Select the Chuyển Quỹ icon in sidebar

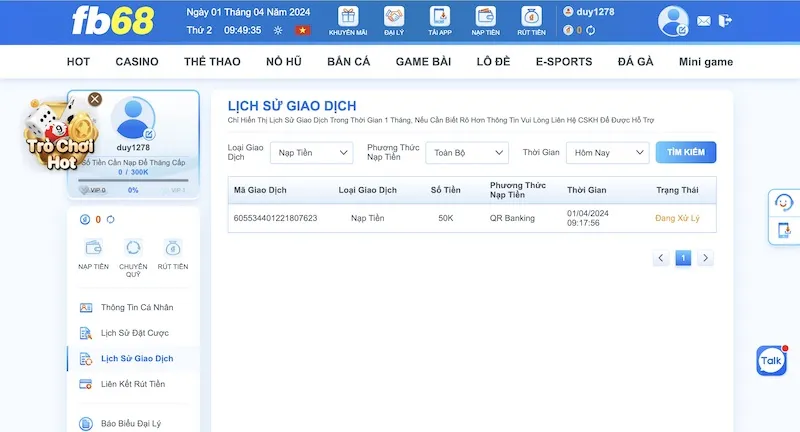click(133, 248)
